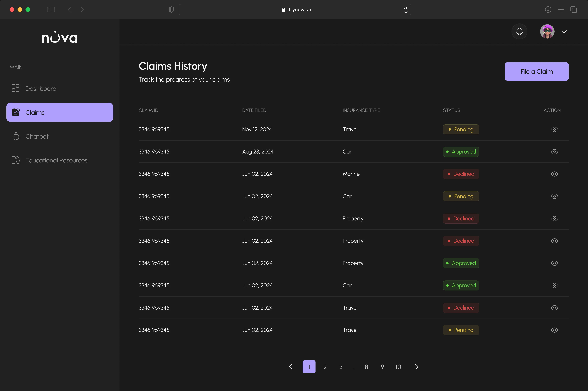Open Safari downloads icon
Image resolution: width=588 pixels, height=391 pixels.
click(x=548, y=9)
